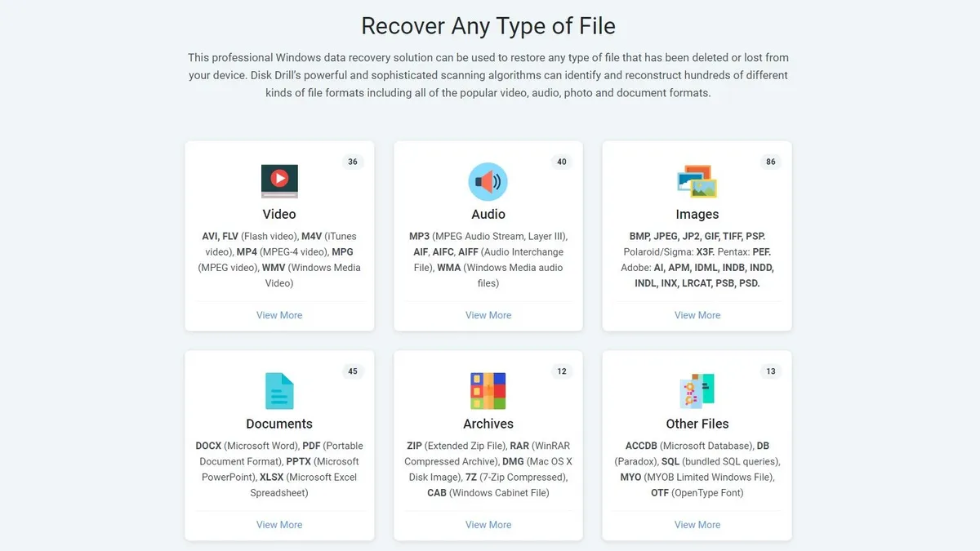The height and width of the screenshot is (551, 980).
Task: Click the Other Files icon
Action: (697, 391)
